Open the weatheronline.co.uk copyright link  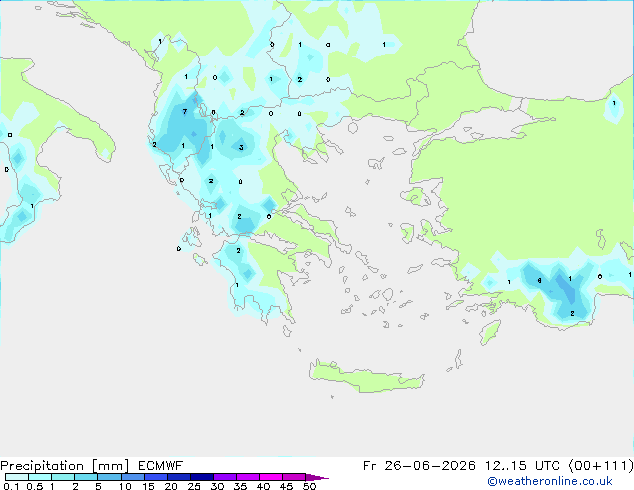coord(550,481)
